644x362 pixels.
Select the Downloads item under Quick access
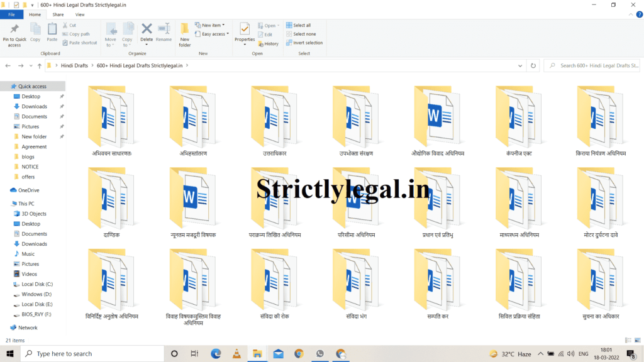[35, 106]
